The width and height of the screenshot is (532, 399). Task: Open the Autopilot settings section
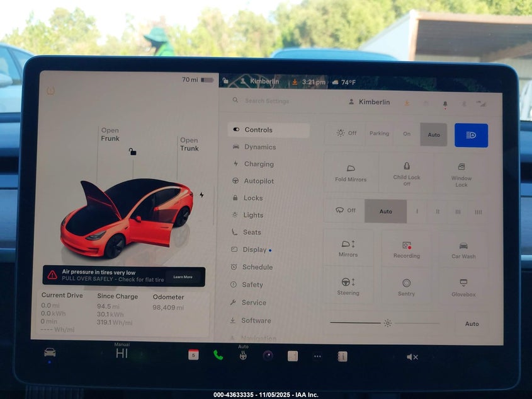[259, 181]
